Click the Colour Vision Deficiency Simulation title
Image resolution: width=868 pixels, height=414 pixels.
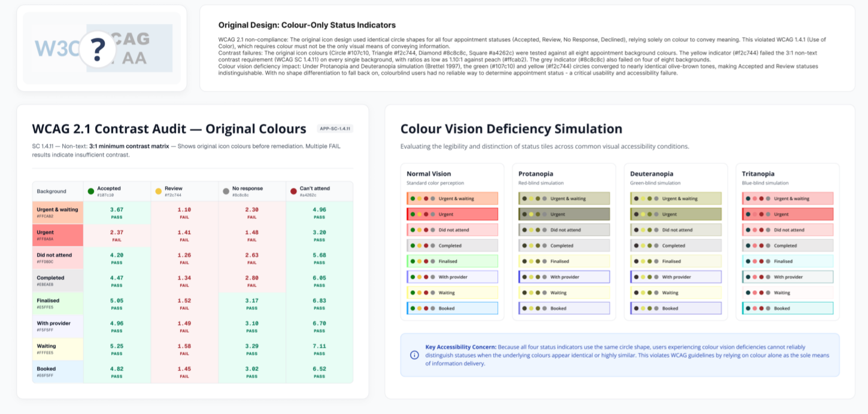point(511,129)
